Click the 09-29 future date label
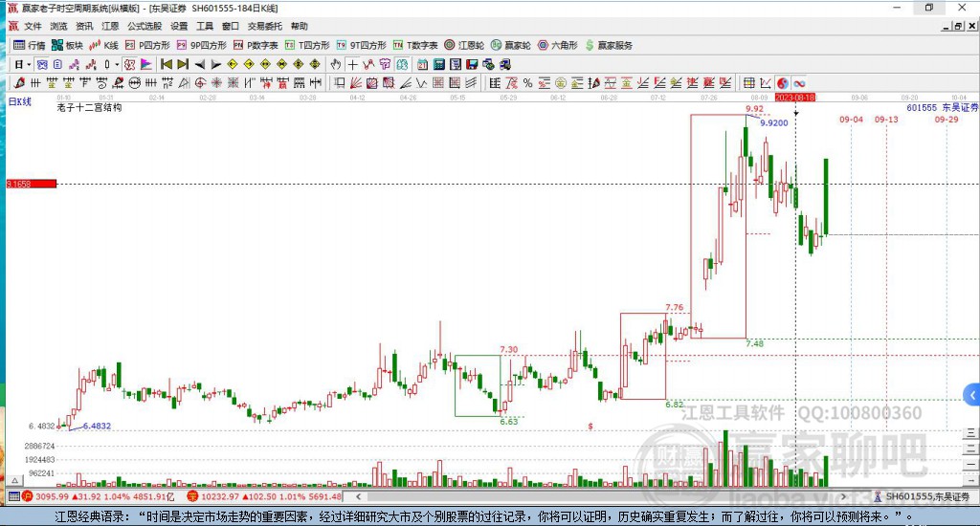980x526 pixels. pos(947,120)
